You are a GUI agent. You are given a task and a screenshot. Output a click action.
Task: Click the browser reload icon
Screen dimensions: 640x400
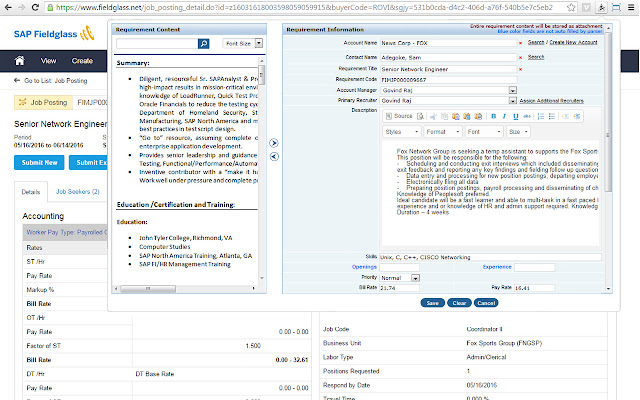pyautogui.click(x=35, y=7)
